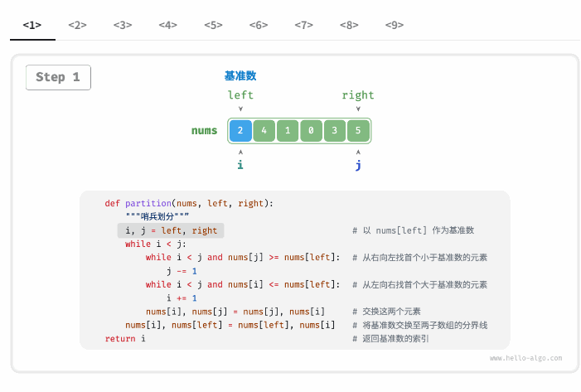This screenshot has width=581, height=392.
Task: Switch to the <1> tab
Action: (x=32, y=25)
